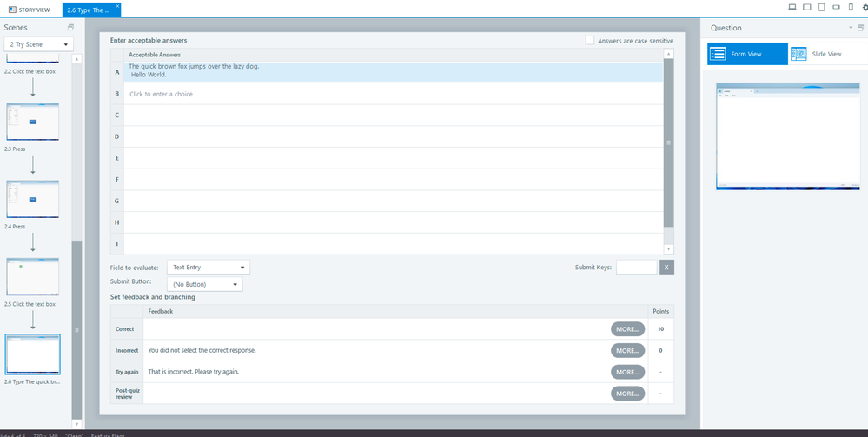868x437 pixels.
Task: Select the 2.4 Press slide thumbnail
Action: [33, 199]
